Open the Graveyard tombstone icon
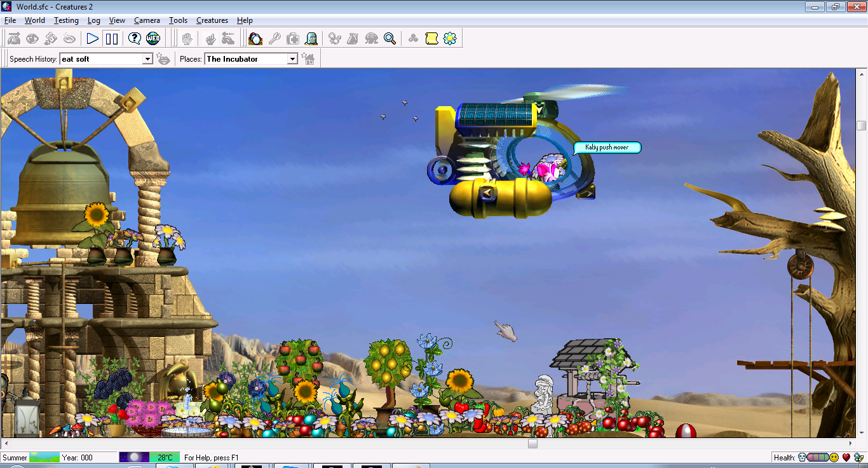The width and height of the screenshot is (868, 468). pos(311,39)
